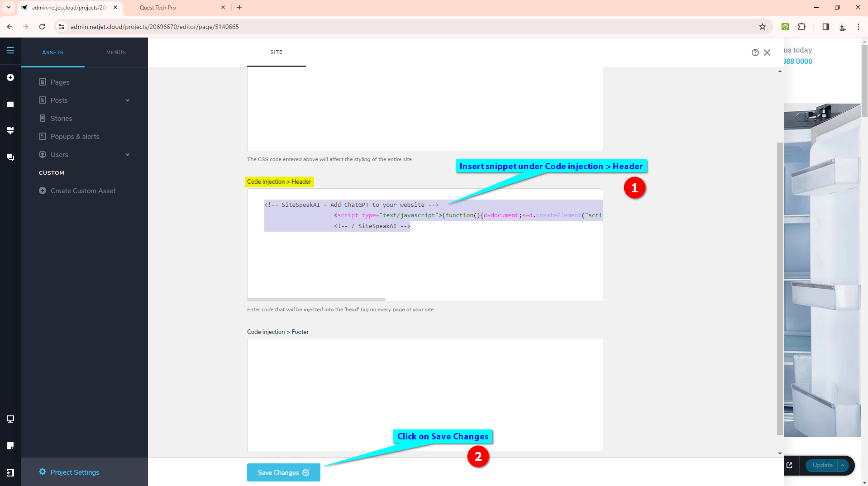The height and width of the screenshot is (486, 868).
Task: Go back to previous page
Action: pyautogui.click(x=10, y=27)
